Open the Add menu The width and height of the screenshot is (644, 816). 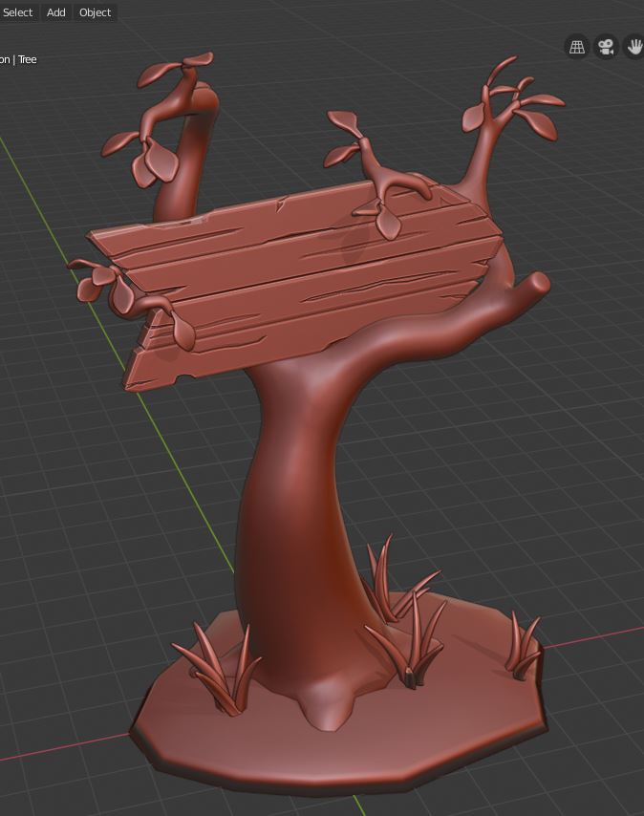point(56,12)
